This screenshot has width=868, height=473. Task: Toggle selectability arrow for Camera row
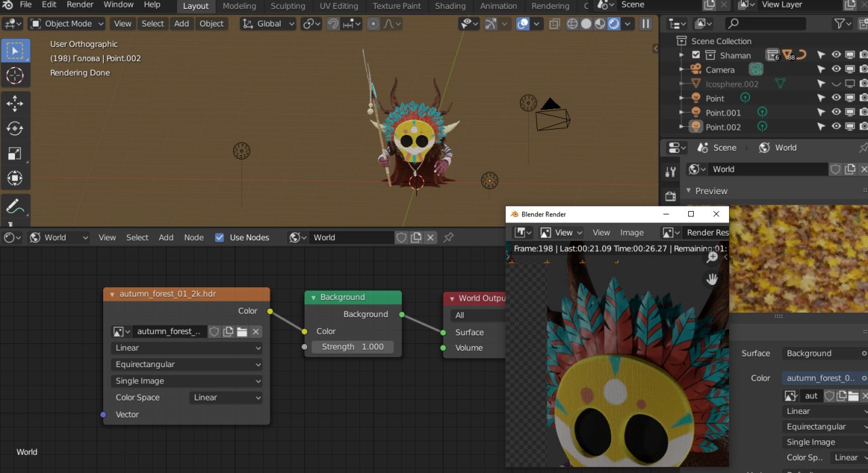(821, 69)
